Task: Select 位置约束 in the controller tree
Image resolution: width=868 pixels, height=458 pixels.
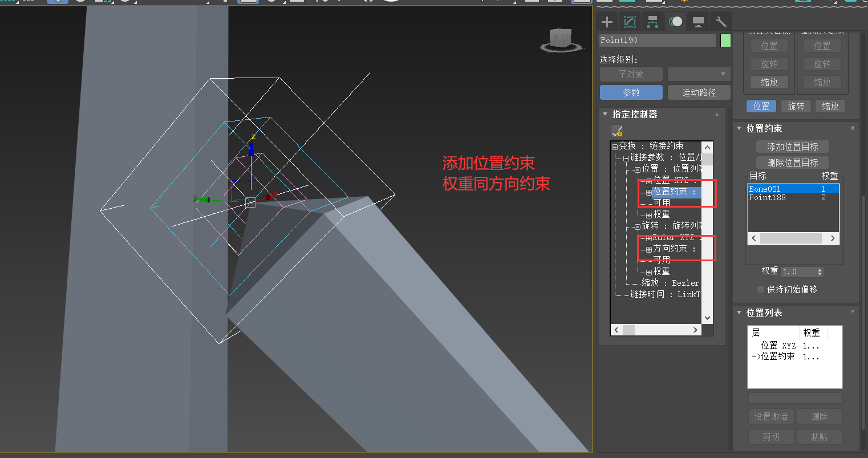Action: (x=676, y=192)
